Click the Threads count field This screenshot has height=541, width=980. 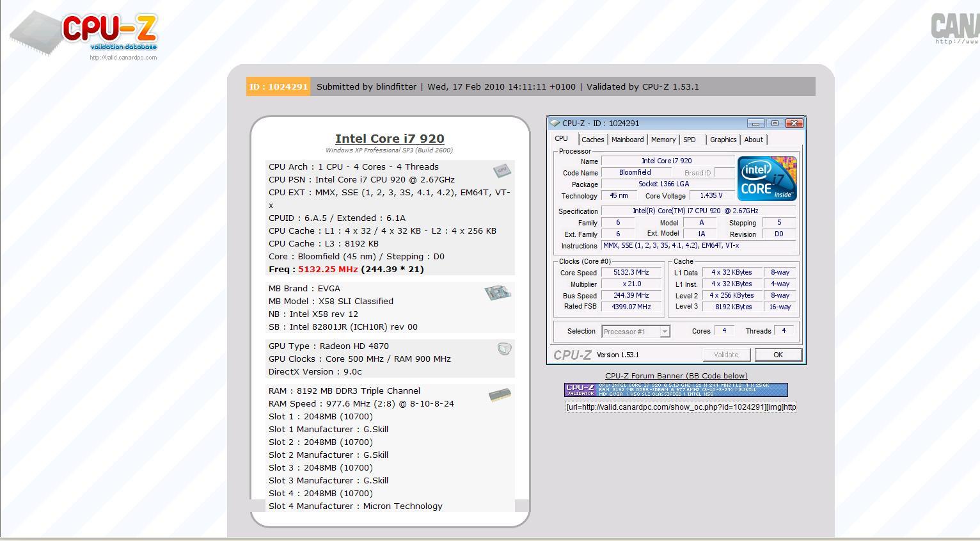(784, 331)
